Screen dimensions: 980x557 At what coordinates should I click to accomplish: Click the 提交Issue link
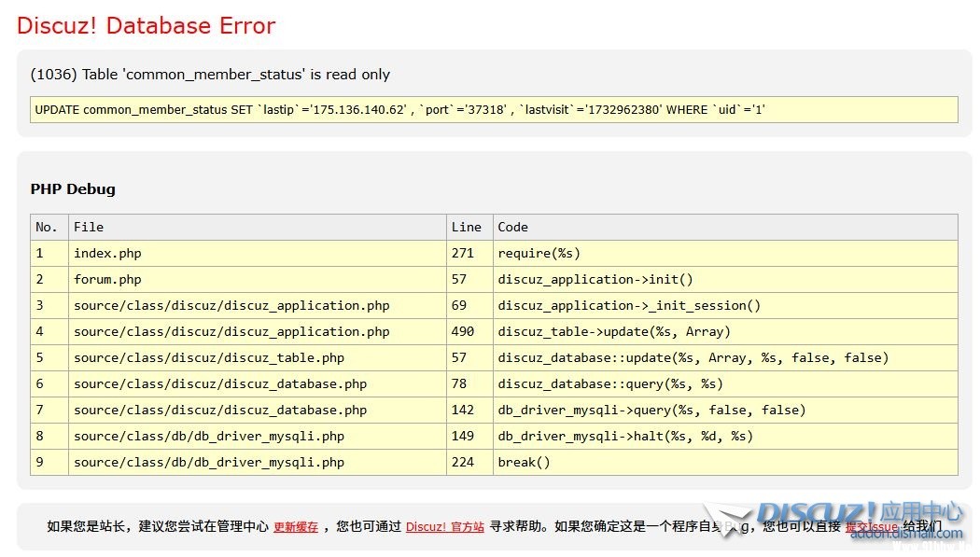[871, 527]
